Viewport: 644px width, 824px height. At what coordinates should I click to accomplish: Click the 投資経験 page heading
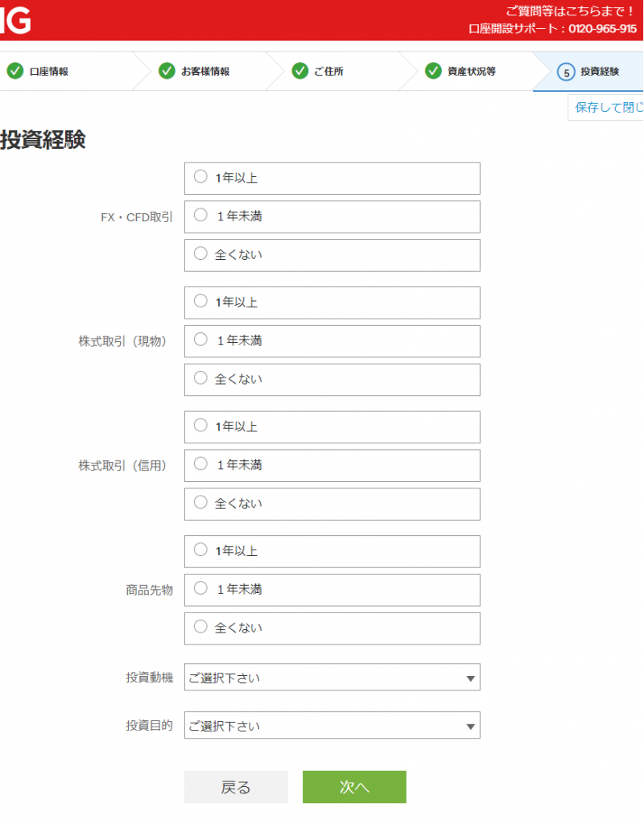(43, 140)
